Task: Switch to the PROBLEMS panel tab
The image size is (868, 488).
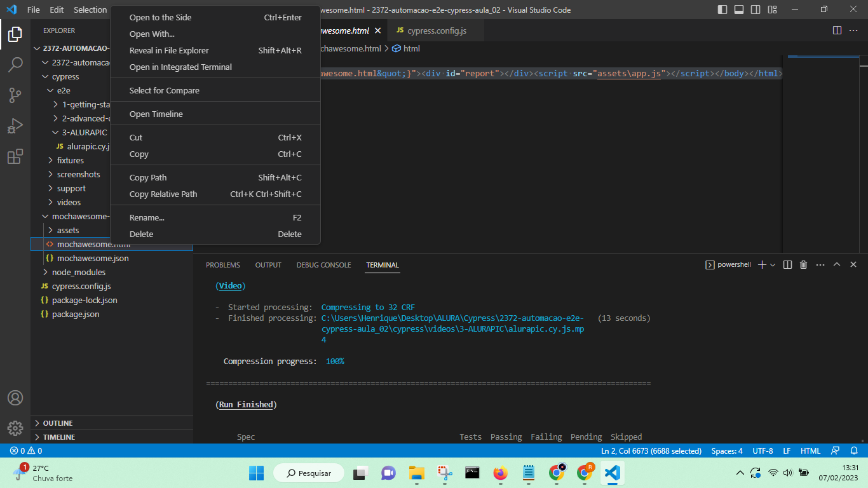Action: pyautogui.click(x=223, y=265)
